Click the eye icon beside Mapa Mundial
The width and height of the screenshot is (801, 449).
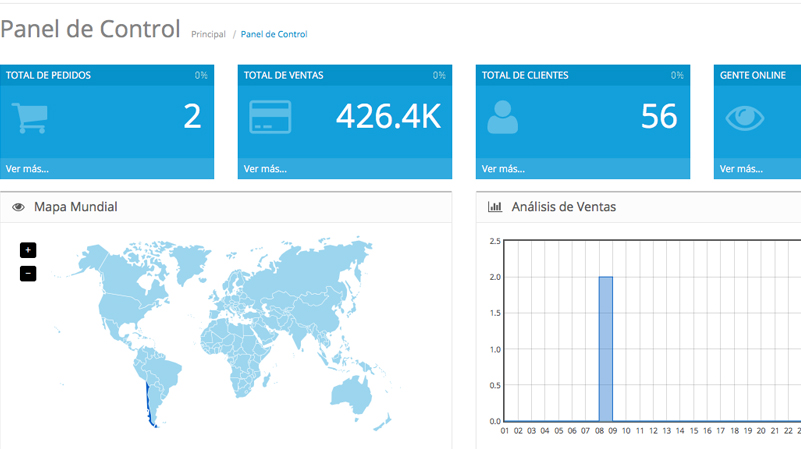[18, 207]
